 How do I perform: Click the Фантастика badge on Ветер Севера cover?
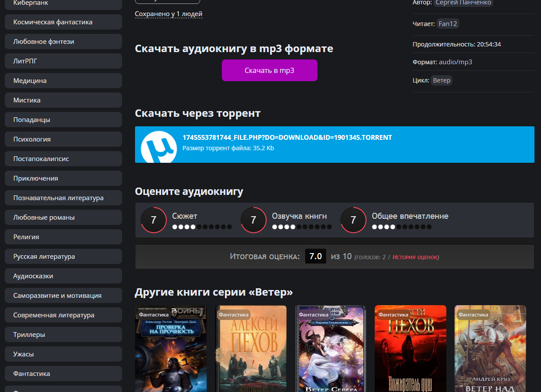[x=313, y=315]
